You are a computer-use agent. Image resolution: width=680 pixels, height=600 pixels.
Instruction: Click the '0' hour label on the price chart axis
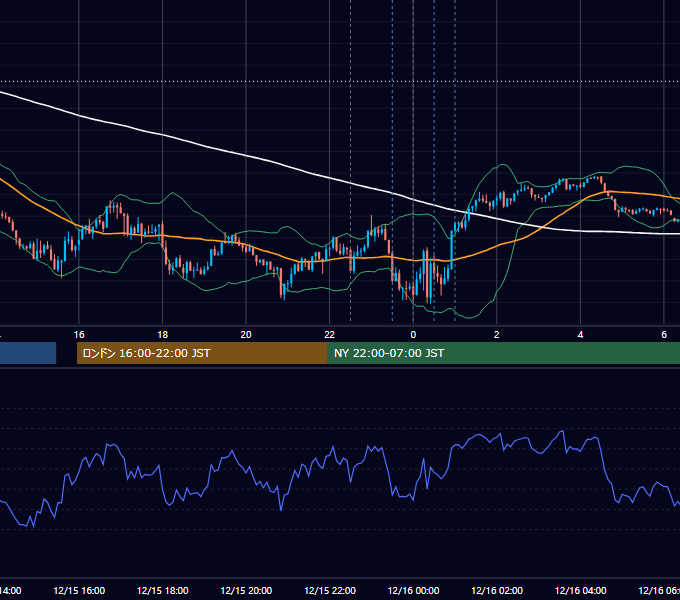[x=413, y=335]
